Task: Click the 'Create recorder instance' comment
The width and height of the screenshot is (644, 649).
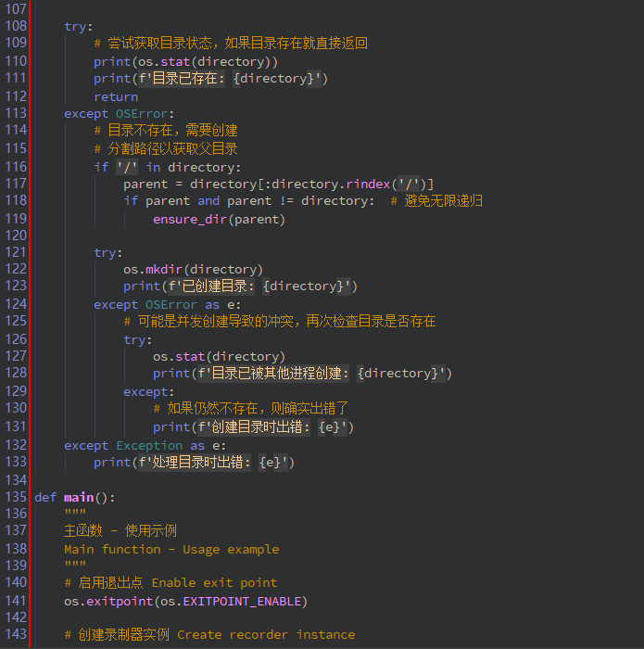Action: pos(266,635)
